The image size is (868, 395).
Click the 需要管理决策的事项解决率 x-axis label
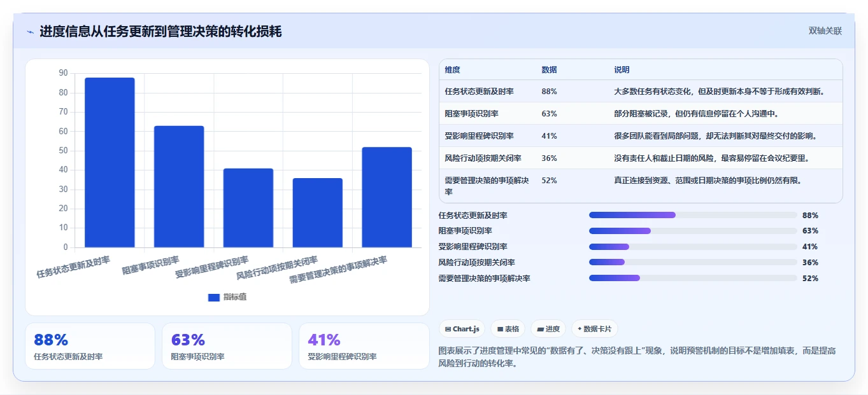(338, 270)
